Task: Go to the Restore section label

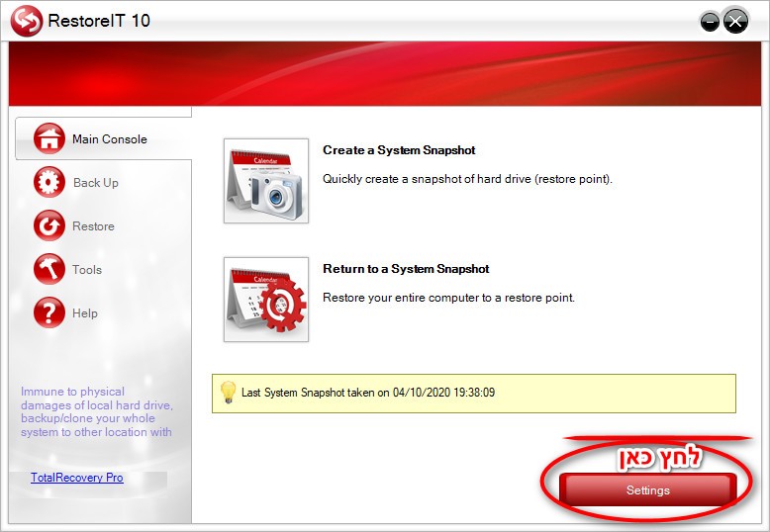Action: tap(93, 226)
